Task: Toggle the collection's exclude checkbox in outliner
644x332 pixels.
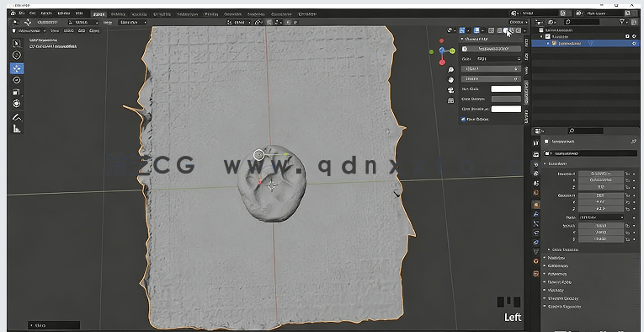Action: 627,36
